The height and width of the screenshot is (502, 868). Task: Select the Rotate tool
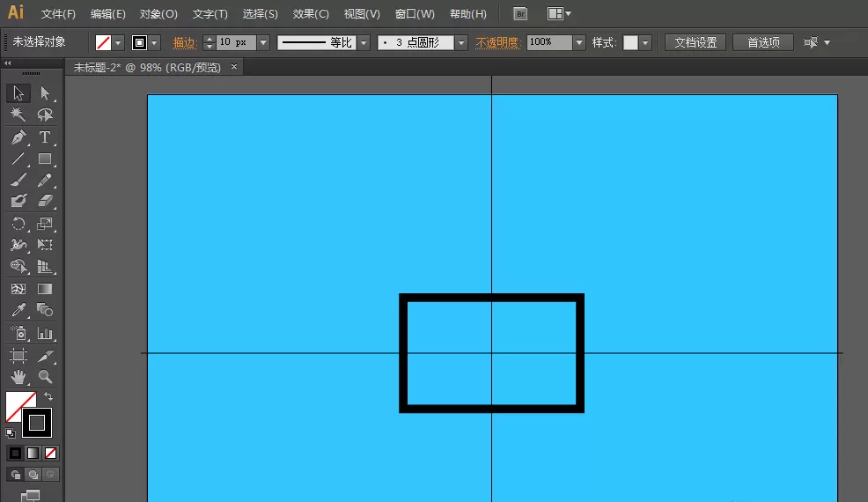18,224
